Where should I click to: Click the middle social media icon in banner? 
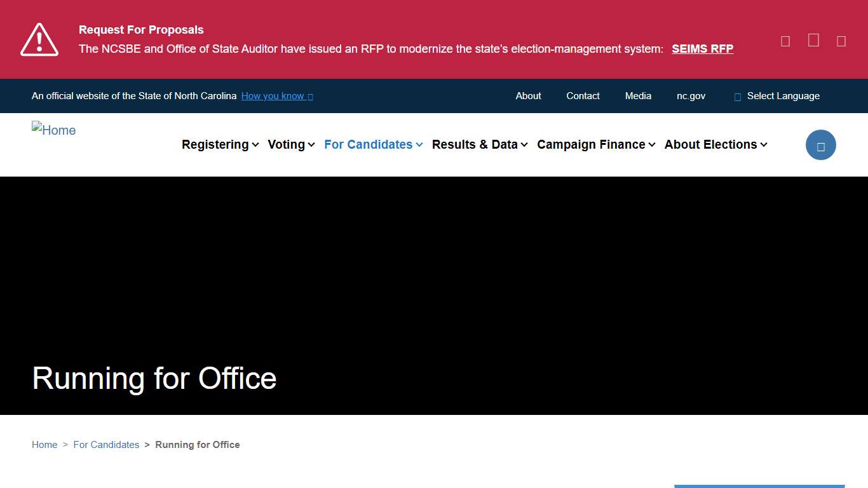813,40
